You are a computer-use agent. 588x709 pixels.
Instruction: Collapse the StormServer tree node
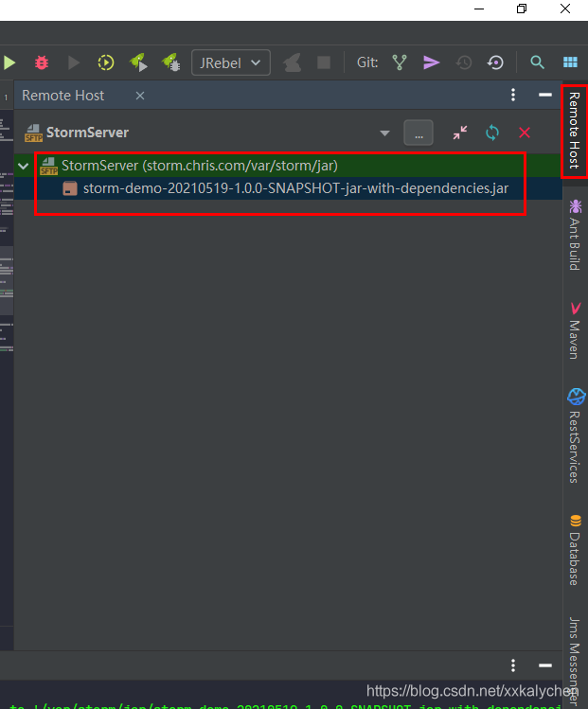23,166
